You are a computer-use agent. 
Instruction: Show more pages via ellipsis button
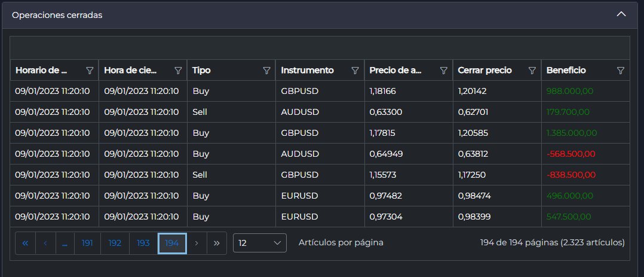pyautogui.click(x=65, y=243)
